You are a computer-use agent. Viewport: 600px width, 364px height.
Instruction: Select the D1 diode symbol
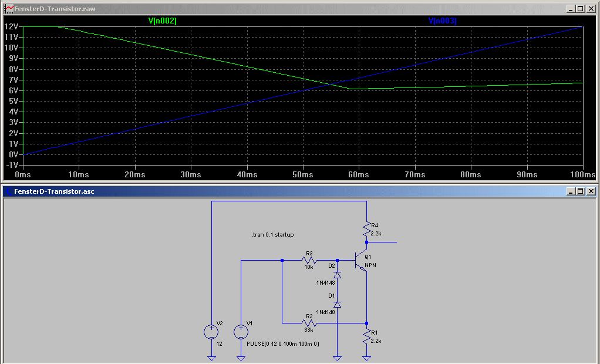(337, 304)
